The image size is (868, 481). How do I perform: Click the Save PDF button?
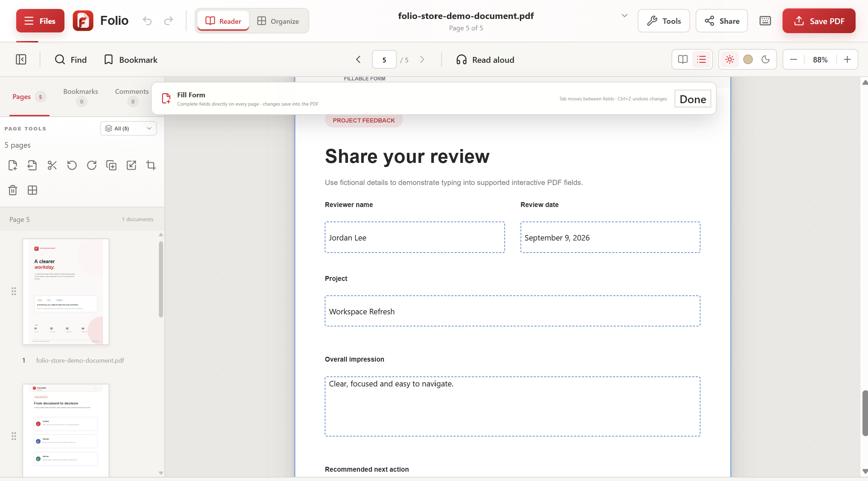coord(819,21)
